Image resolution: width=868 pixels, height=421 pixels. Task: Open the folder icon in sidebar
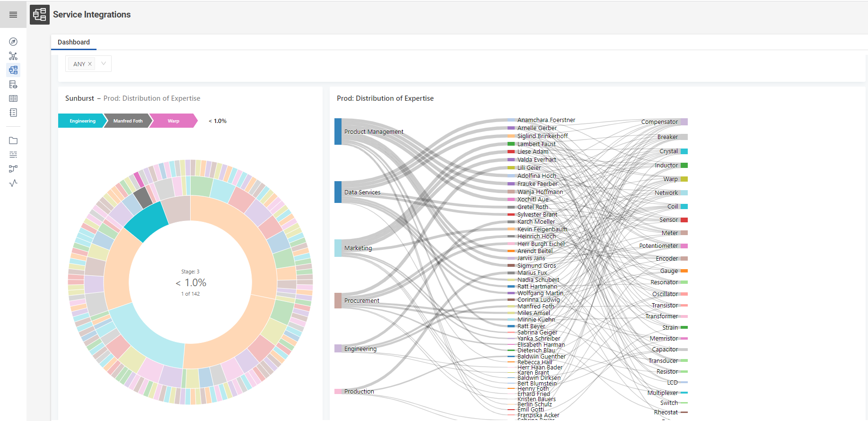(x=13, y=140)
